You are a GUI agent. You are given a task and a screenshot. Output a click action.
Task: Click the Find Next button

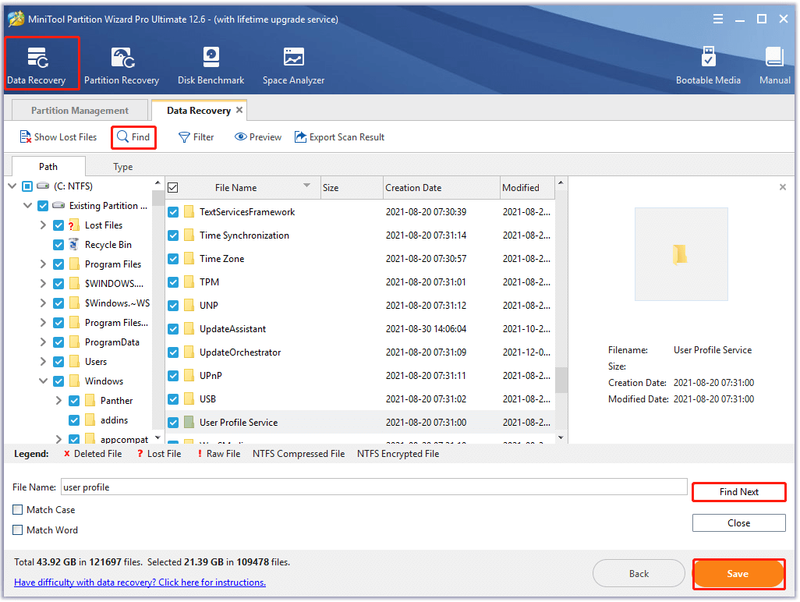739,492
